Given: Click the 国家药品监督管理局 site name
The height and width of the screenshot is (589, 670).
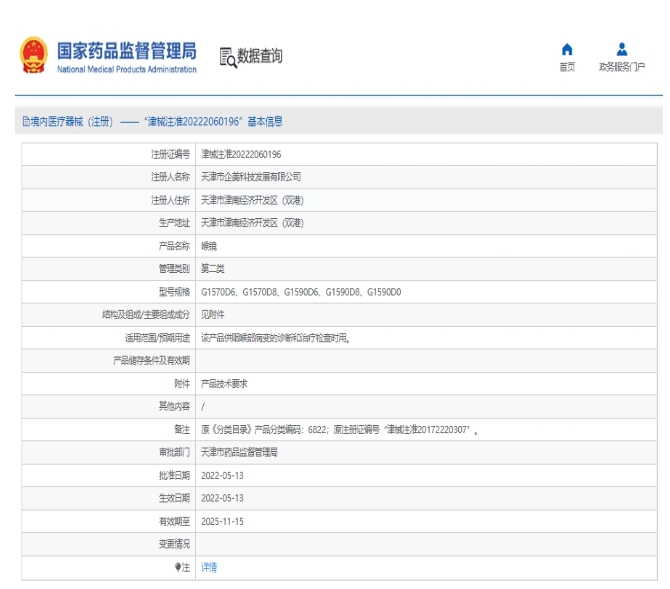Looking at the screenshot, I should tap(126, 52).
